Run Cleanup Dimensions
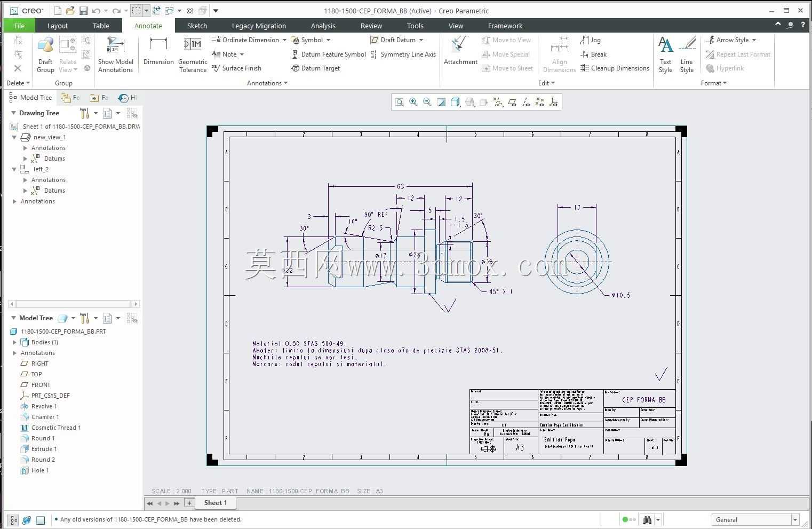 [x=615, y=68]
